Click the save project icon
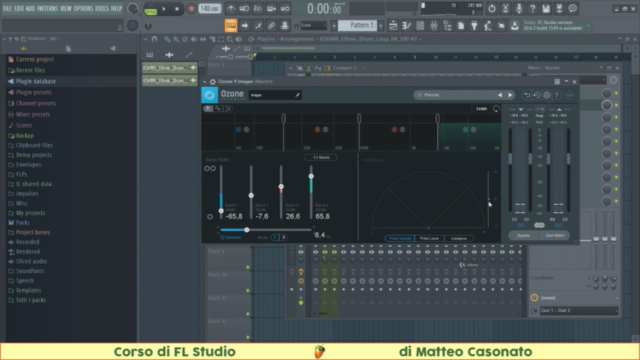 546,9
